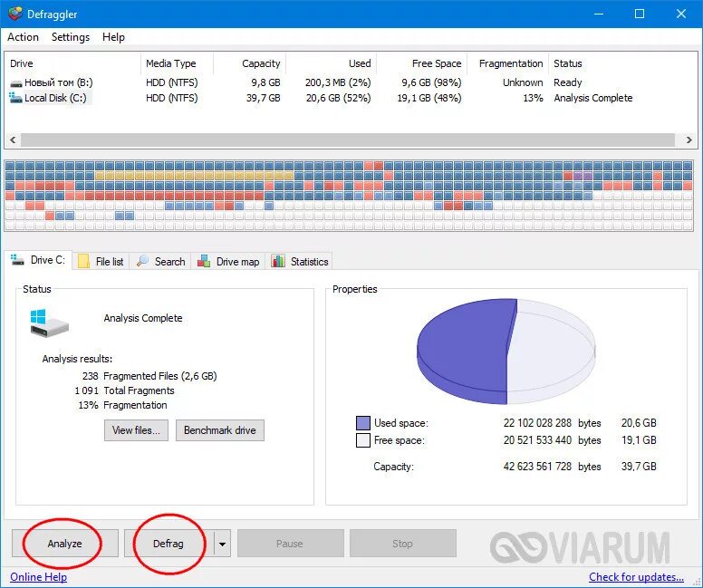
Task: Expand the Defrag dropdown arrow
Action: (222, 544)
